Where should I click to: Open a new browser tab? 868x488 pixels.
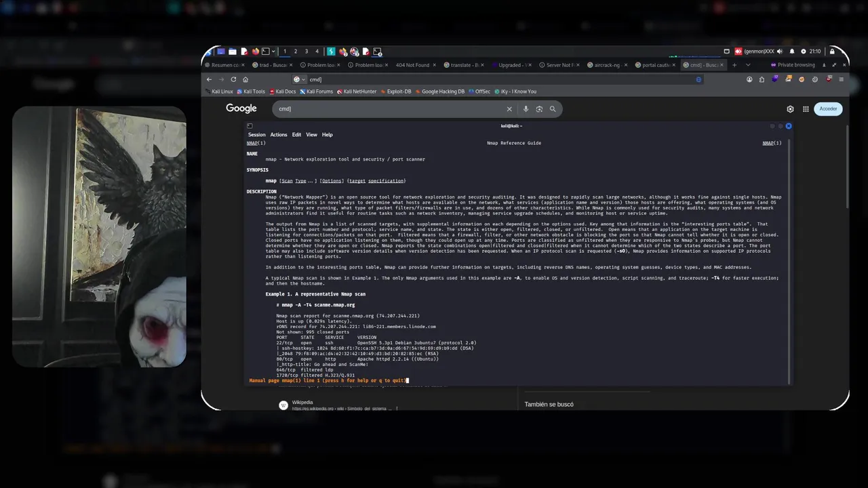tap(734, 65)
